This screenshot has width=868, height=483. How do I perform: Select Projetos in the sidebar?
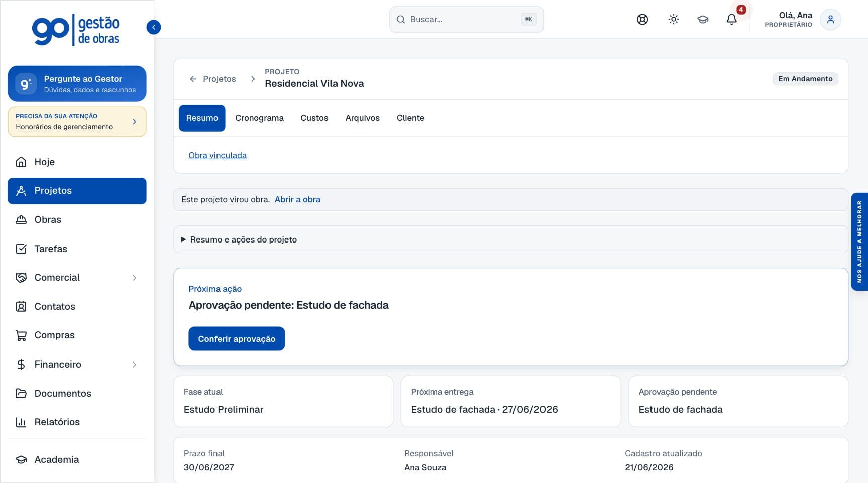pyautogui.click(x=77, y=191)
